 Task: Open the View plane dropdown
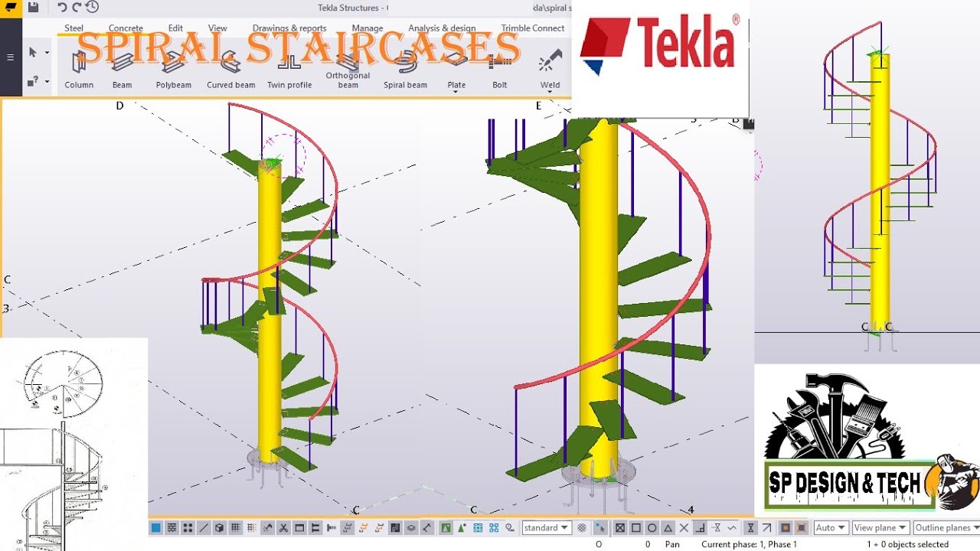coord(880,528)
